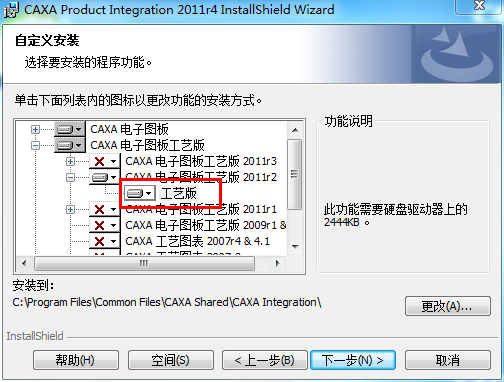Image resolution: width=504 pixels, height=382 pixels.
Task: Open drive icon dropdown for 工艺版 2011r2
Action: (105, 177)
